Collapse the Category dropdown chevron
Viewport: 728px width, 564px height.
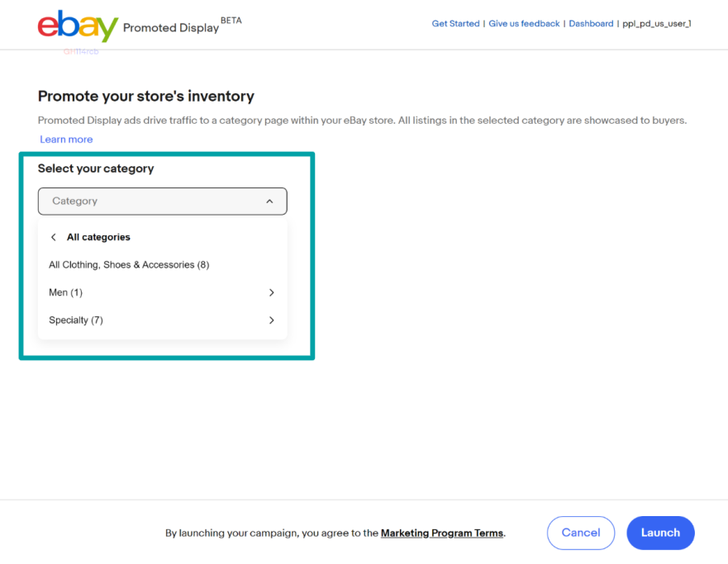(x=269, y=201)
